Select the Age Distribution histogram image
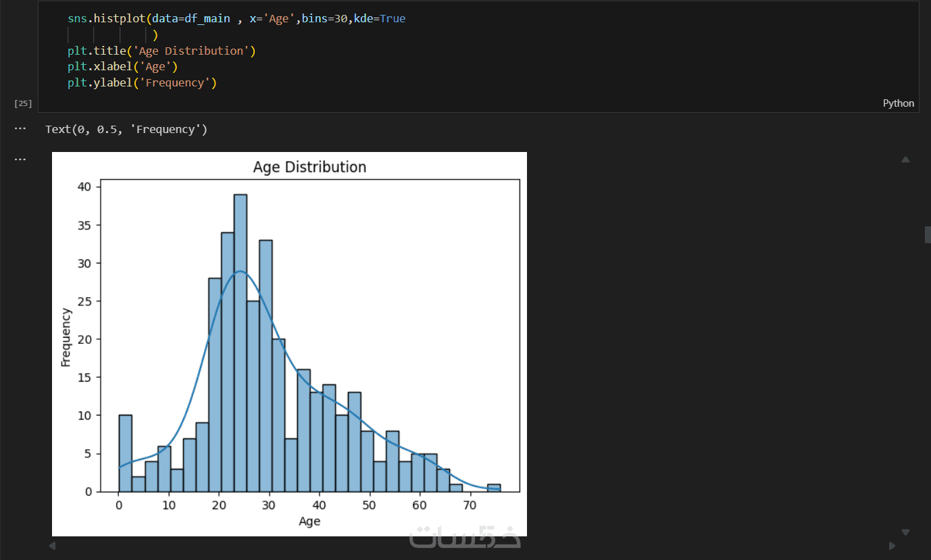 [x=289, y=344]
